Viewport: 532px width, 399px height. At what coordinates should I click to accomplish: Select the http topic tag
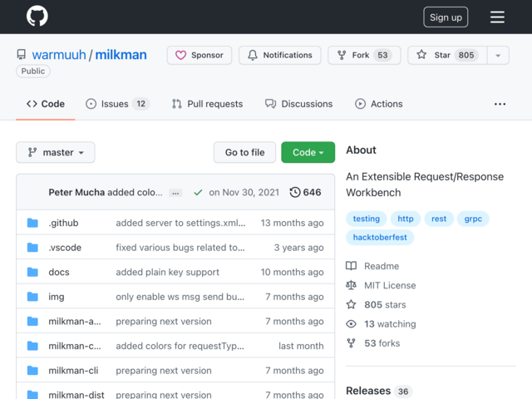coord(406,219)
